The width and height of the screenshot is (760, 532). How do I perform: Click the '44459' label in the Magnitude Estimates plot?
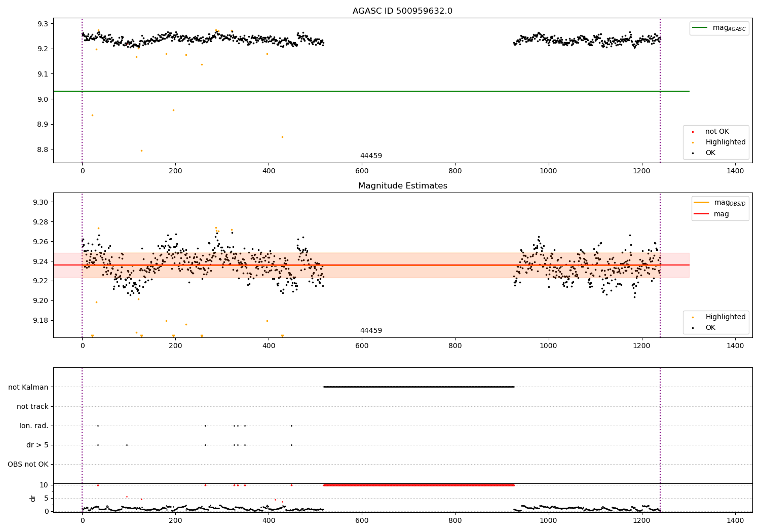371,331
